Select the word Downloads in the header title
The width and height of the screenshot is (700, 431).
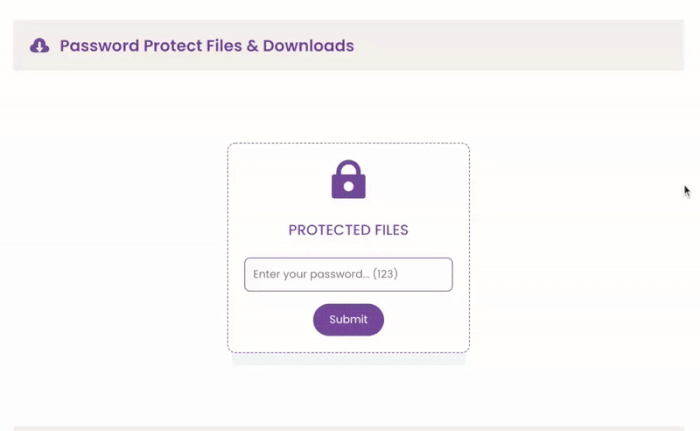[x=308, y=46]
